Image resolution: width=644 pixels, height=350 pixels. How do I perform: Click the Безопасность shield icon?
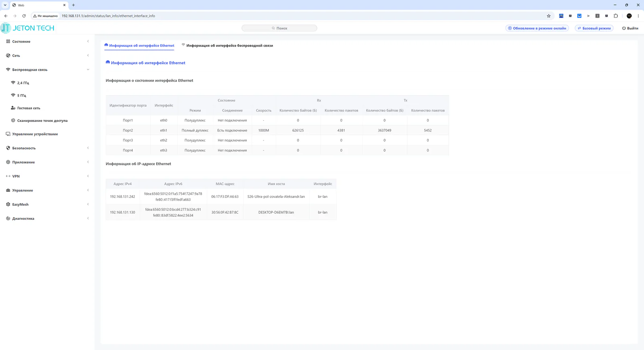[x=8, y=148]
